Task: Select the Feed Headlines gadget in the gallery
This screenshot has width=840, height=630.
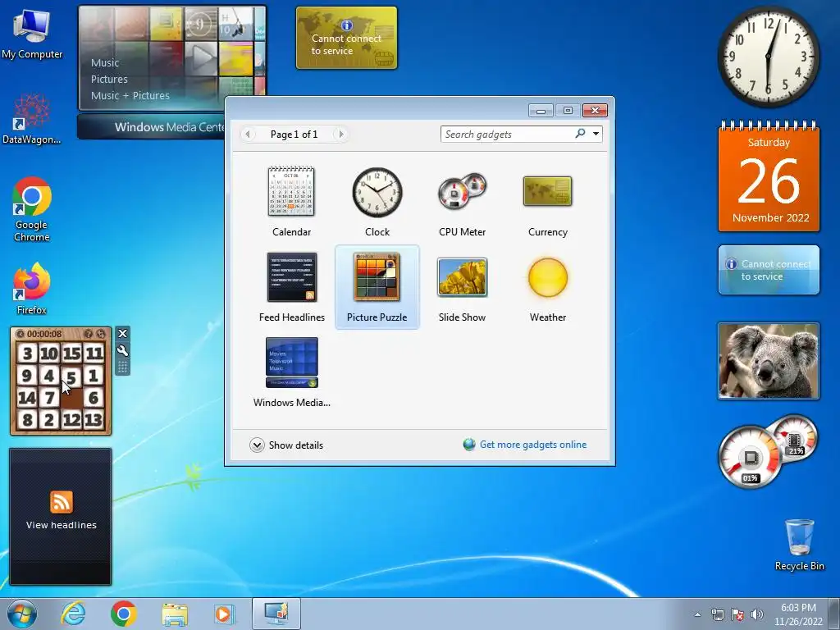Action: 291,287
